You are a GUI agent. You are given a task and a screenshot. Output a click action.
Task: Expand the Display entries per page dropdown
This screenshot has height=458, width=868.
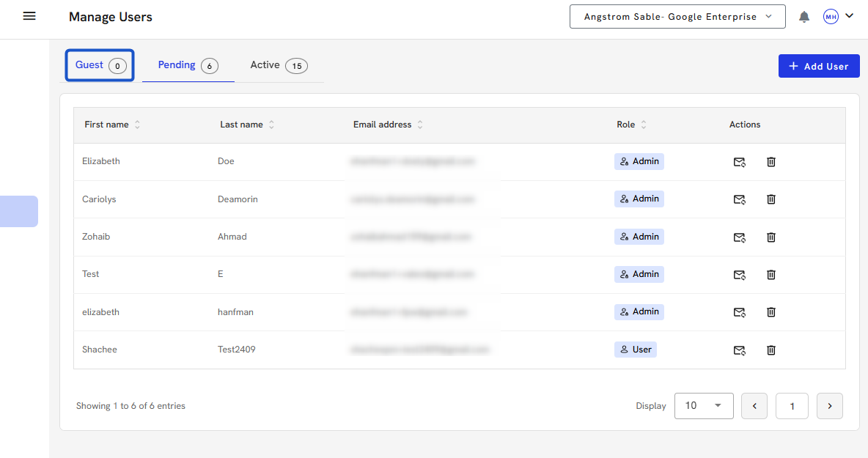tap(703, 405)
